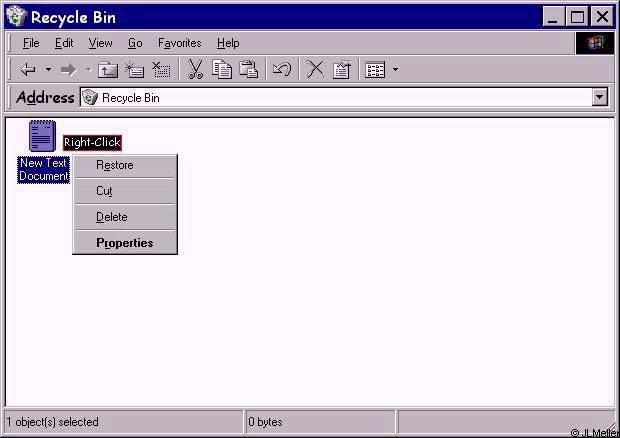
Task: Click the Cut scissors toolbar icon
Action: 195,70
